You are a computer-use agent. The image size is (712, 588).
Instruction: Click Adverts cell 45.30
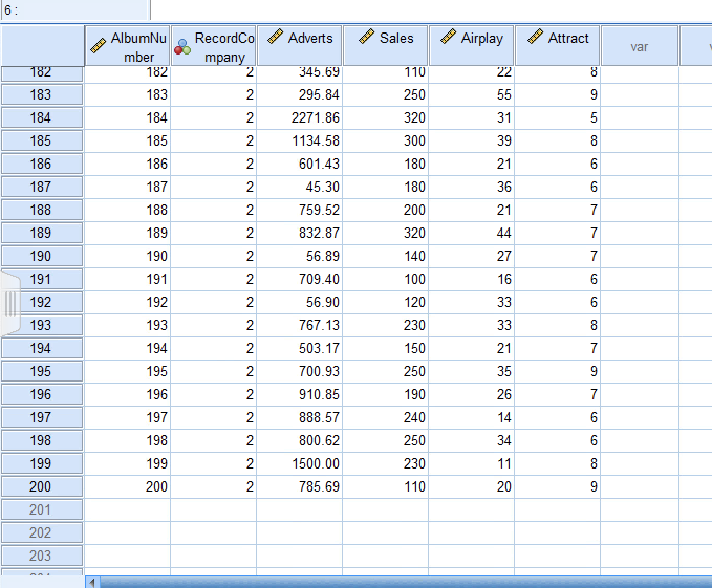click(299, 187)
